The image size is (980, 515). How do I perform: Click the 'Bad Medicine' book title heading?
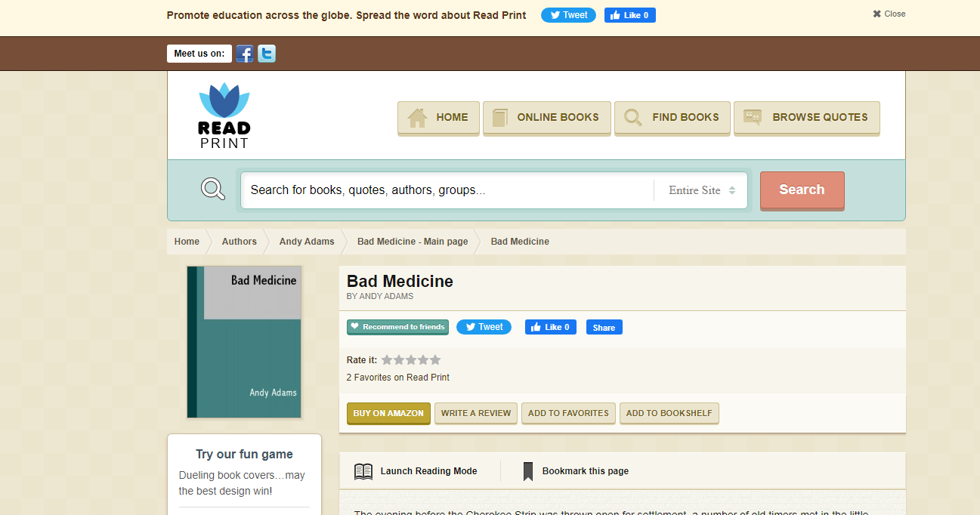[x=400, y=282]
